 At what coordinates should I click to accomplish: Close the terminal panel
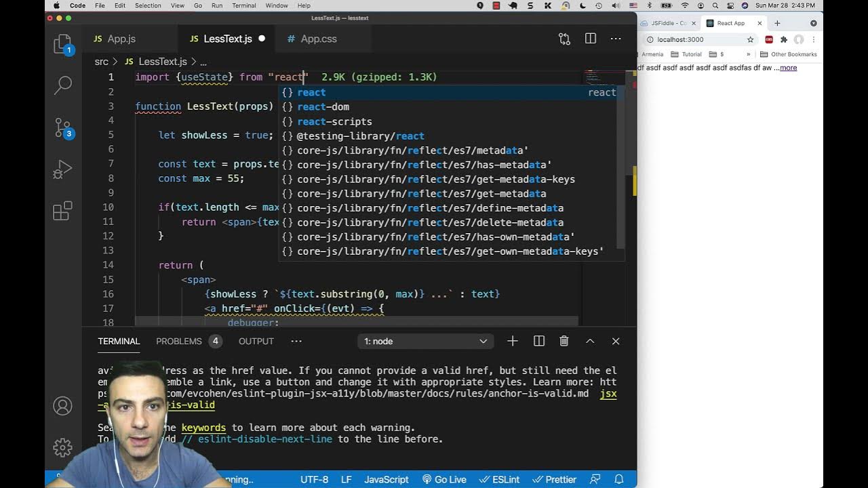click(x=616, y=341)
